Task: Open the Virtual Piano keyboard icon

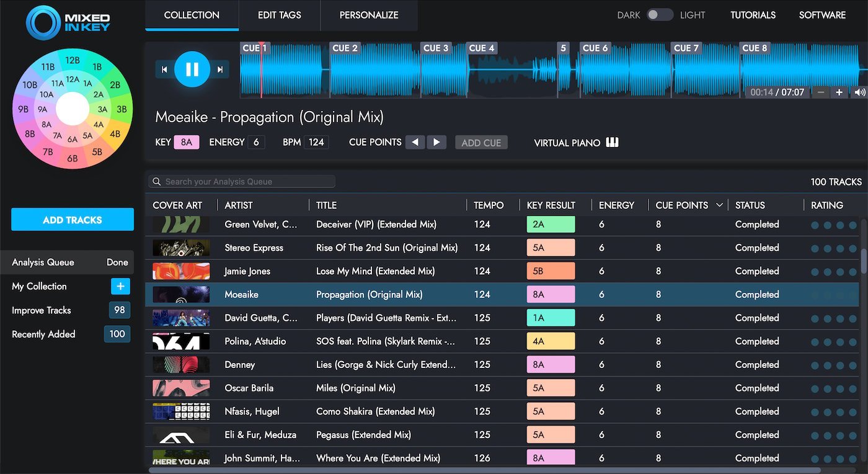Action: [612, 143]
